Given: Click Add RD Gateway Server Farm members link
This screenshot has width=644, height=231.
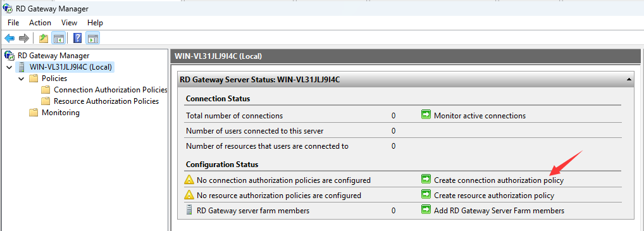Looking at the screenshot, I should (x=499, y=211).
